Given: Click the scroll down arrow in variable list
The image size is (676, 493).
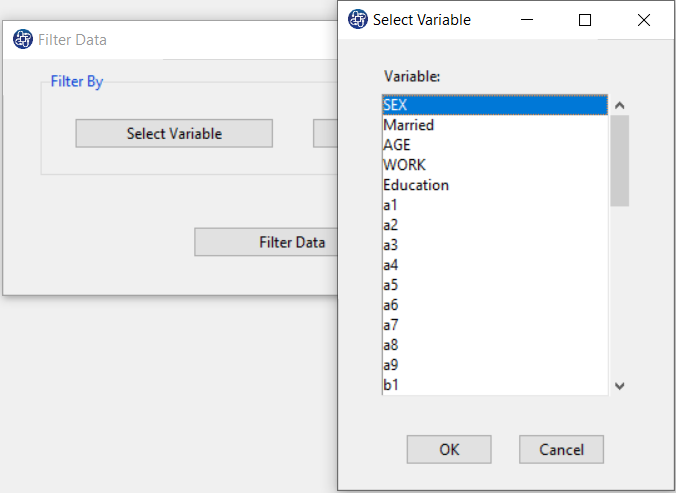Looking at the screenshot, I should pyautogui.click(x=620, y=386).
